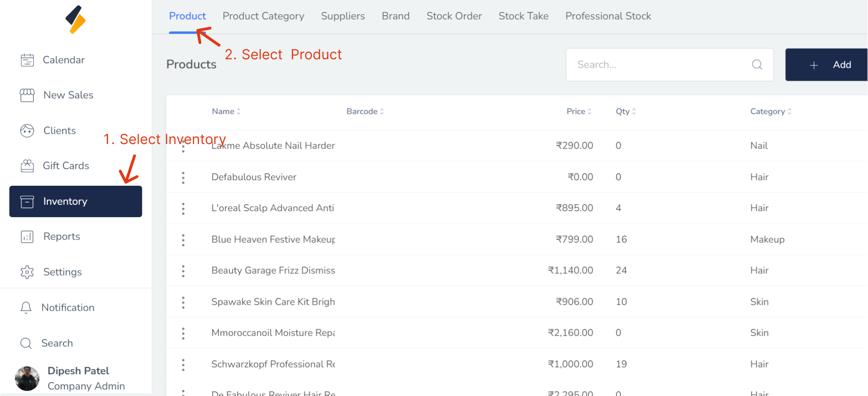Select the Clients face icon
Viewport: 868px width, 396px height.
point(27,131)
